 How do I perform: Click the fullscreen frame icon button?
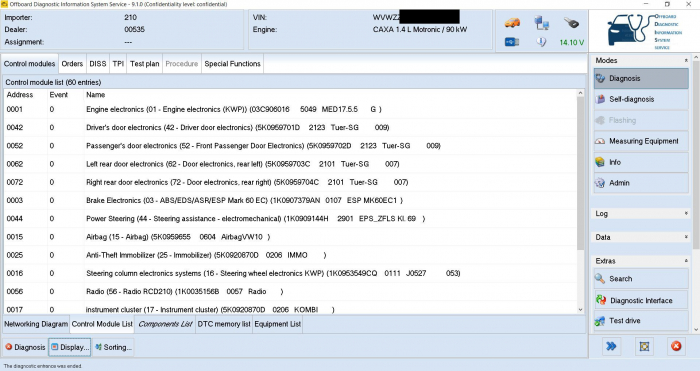(x=644, y=346)
